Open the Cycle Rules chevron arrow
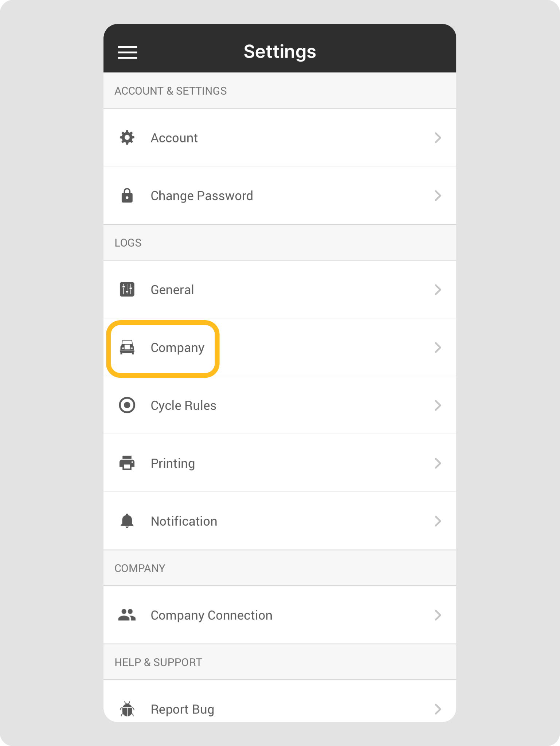This screenshot has height=746, width=560. point(438,405)
